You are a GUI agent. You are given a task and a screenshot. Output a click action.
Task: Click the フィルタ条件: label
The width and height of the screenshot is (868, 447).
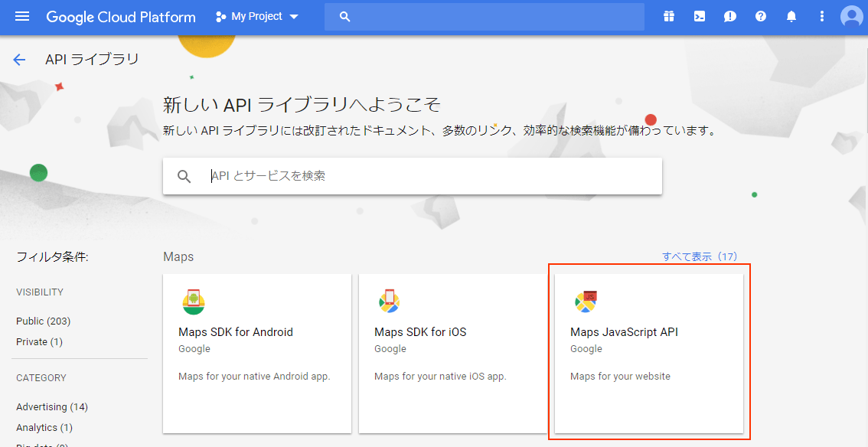pyautogui.click(x=53, y=256)
